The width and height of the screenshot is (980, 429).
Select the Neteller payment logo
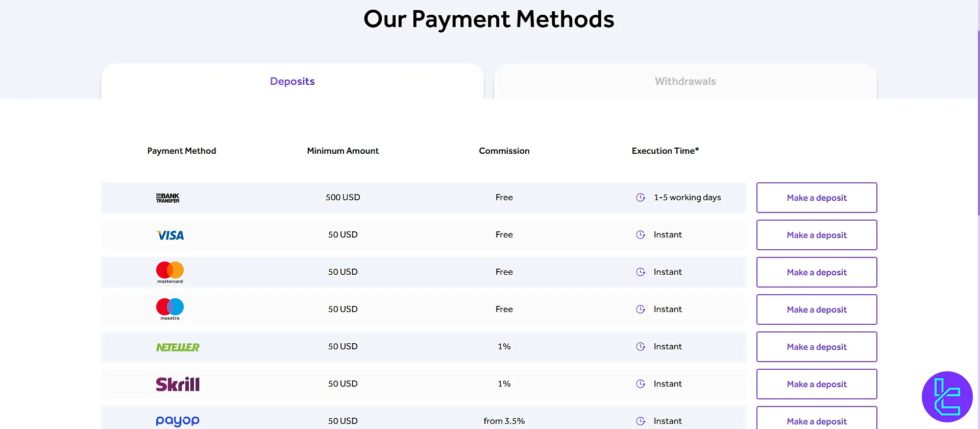[x=178, y=346]
